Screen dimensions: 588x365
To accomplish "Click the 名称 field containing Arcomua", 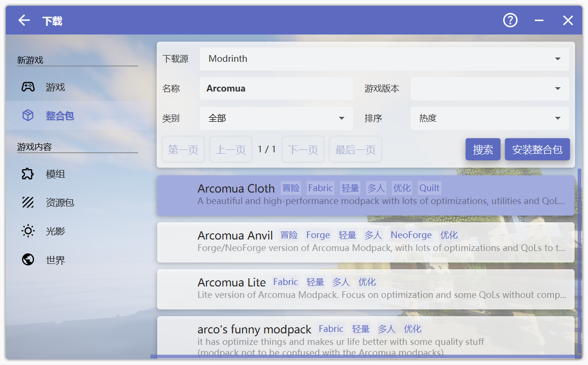I will click(277, 89).
